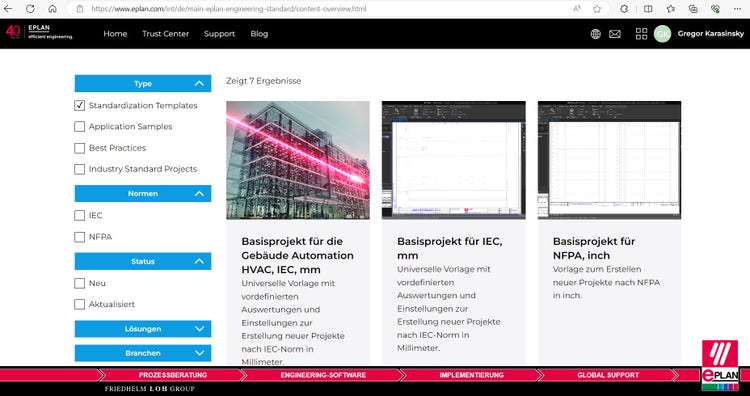This screenshot has height=396, width=750.
Task: Collapse the Status filter section
Action: click(x=143, y=262)
